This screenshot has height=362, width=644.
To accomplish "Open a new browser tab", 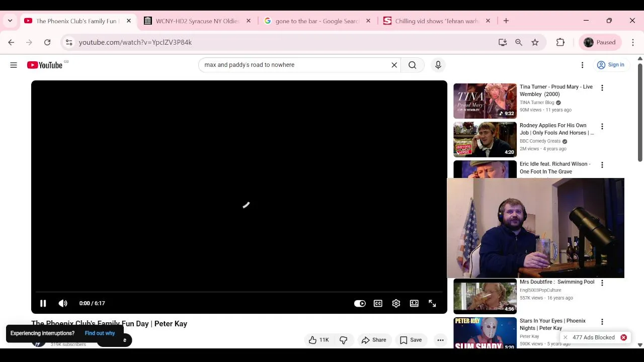I will (x=506, y=21).
